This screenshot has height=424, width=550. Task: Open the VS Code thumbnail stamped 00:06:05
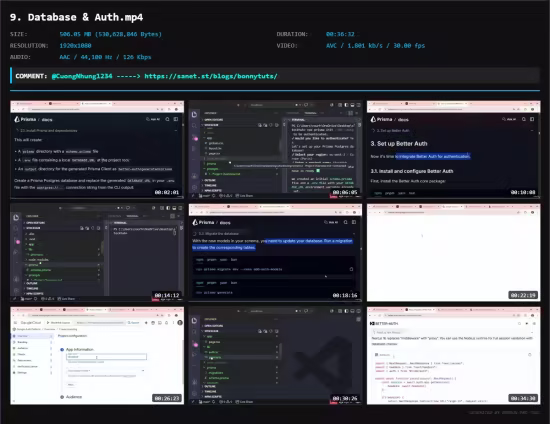tap(275, 149)
